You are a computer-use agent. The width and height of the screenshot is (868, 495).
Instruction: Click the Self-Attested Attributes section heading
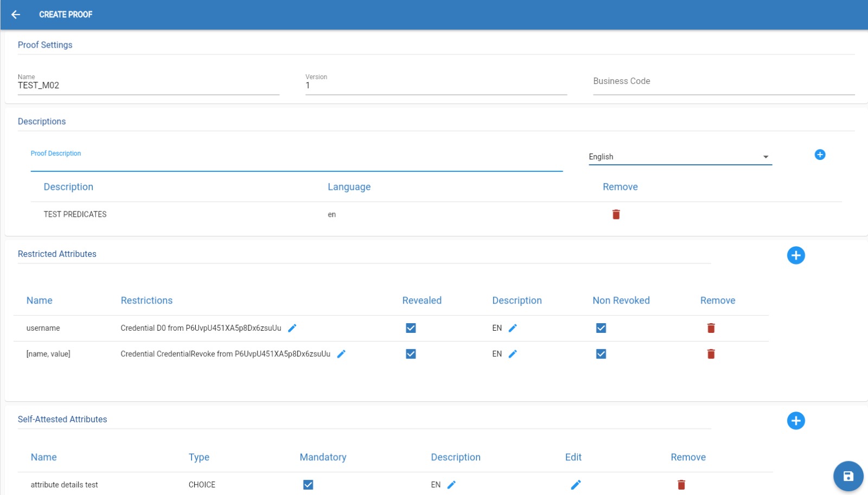[62, 419]
